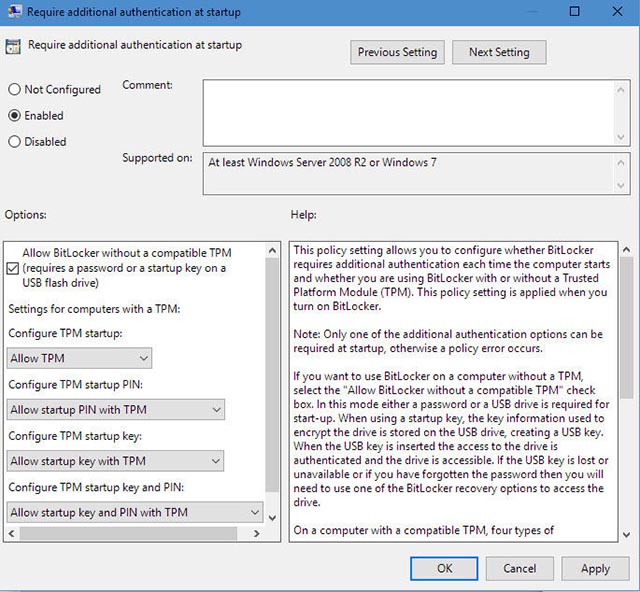
Task: Click the 'Configure TPM startup PIN:' label
Action: 76,385
